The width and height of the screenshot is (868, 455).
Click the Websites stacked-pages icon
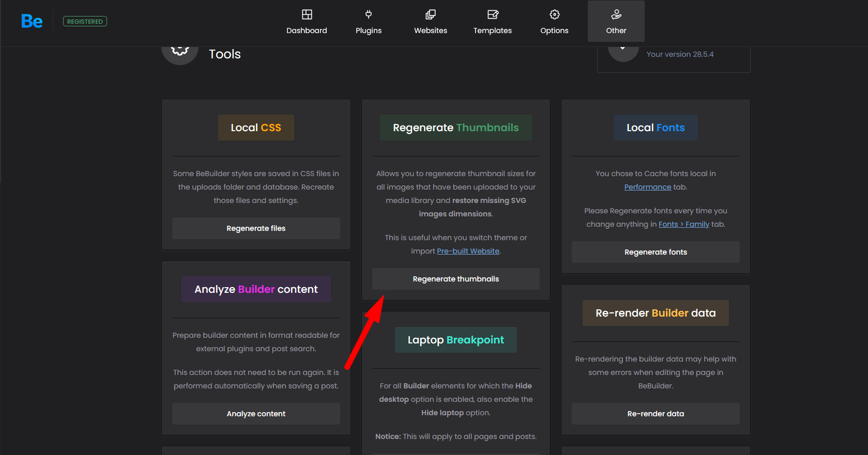431,14
